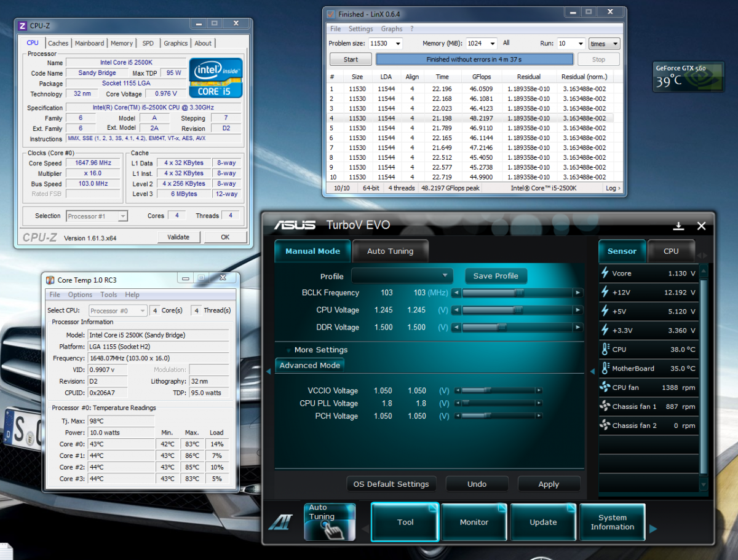Screen dimensions: 738x560
Task: Click the Chassis fan 1 icon
Action: click(x=605, y=406)
